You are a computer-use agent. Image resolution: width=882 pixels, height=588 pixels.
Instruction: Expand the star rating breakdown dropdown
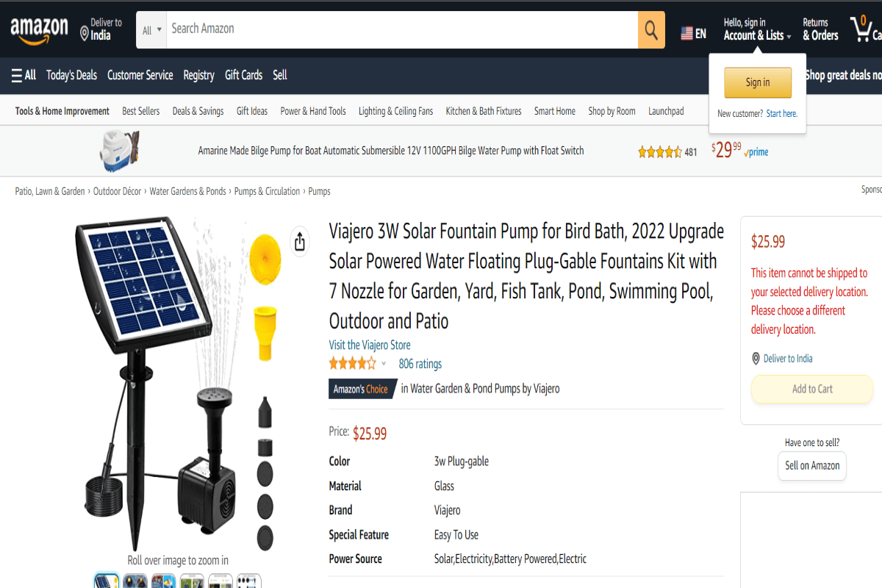pyautogui.click(x=384, y=363)
